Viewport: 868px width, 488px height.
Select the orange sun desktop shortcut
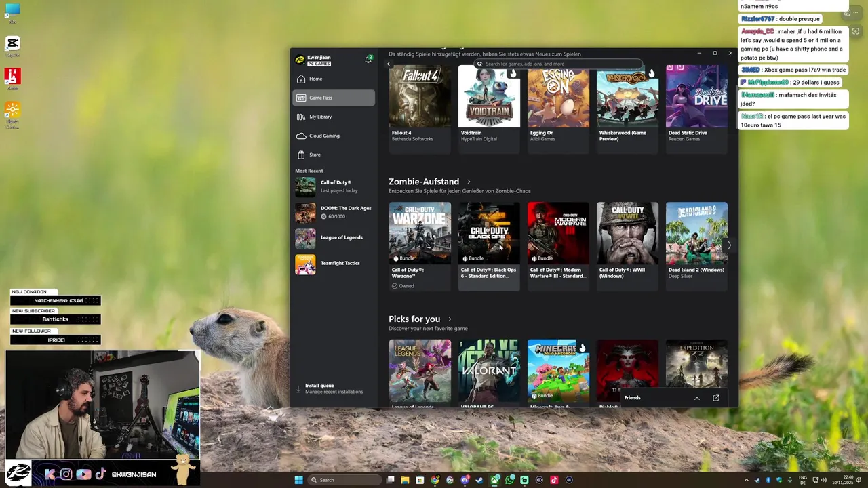(x=12, y=115)
